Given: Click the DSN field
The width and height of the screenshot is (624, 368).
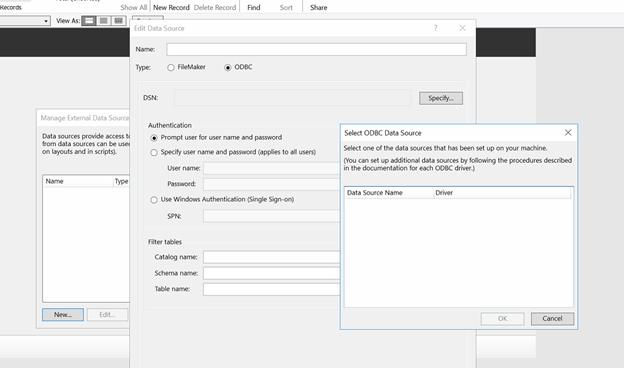Looking at the screenshot, I should (292, 98).
